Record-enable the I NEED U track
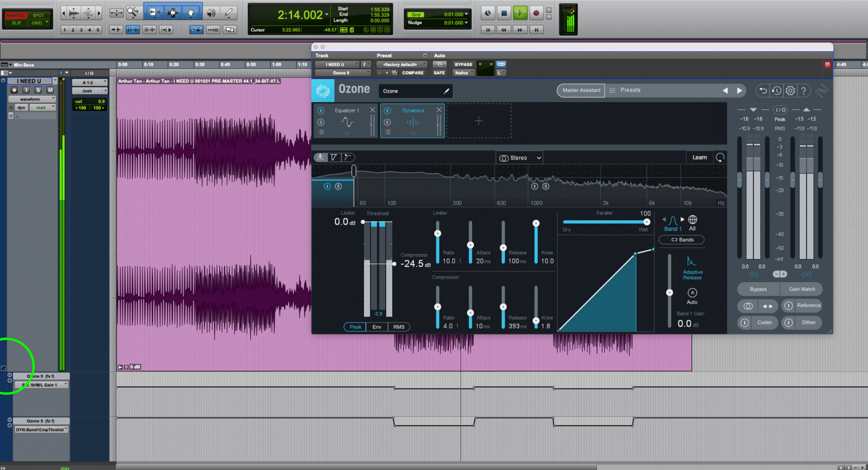The image size is (868, 470). (14, 90)
